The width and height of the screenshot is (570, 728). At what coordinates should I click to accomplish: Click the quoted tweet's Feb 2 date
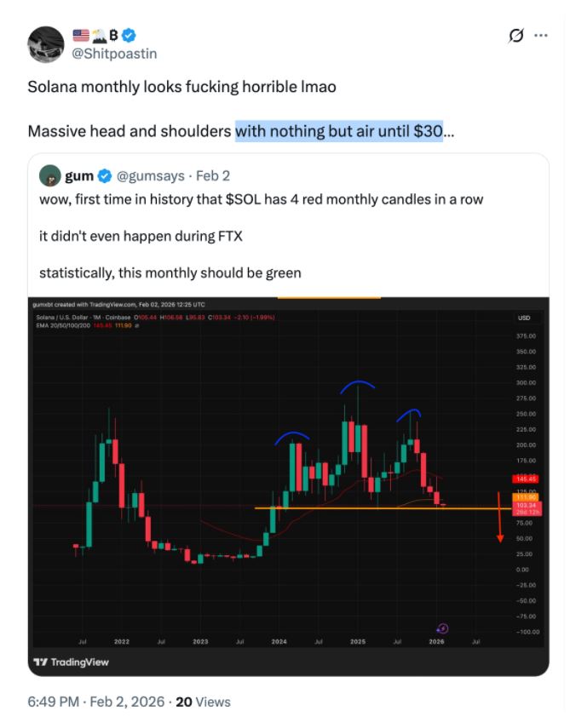click(x=212, y=177)
